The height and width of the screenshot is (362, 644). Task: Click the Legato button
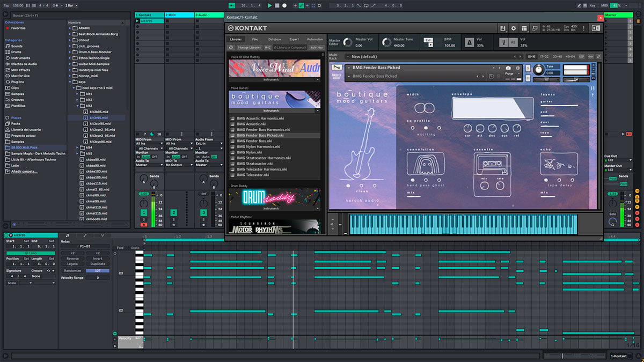coord(72,264)
